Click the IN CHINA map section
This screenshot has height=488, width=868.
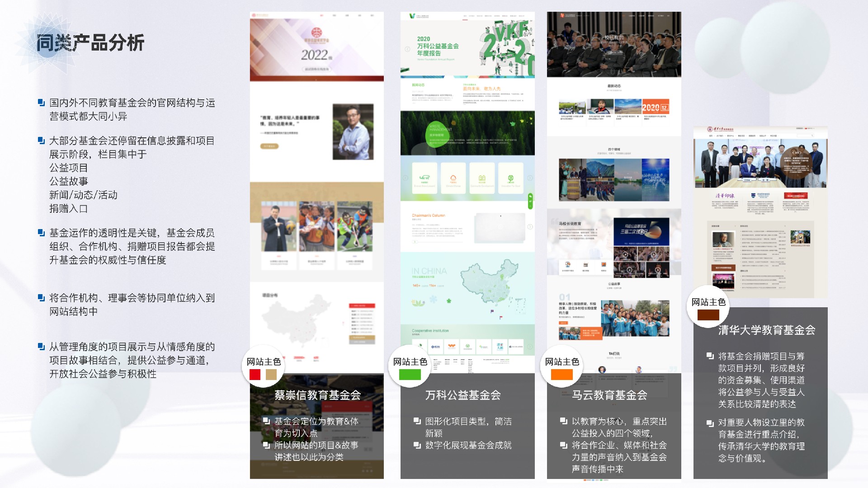pos(467,288)
